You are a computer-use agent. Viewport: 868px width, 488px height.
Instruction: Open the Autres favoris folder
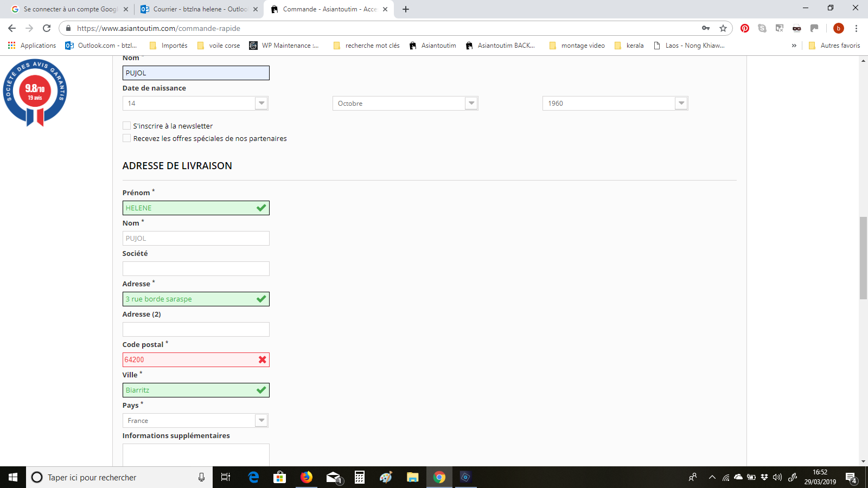point(834,46)
